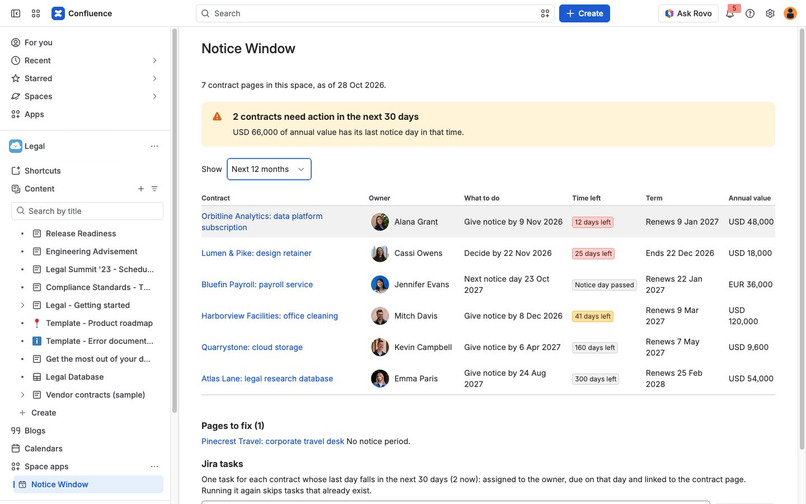The height and width of the screenshot is (504, 806).
Task: Open the Legal space icon
Action: [x=15, y=146]
